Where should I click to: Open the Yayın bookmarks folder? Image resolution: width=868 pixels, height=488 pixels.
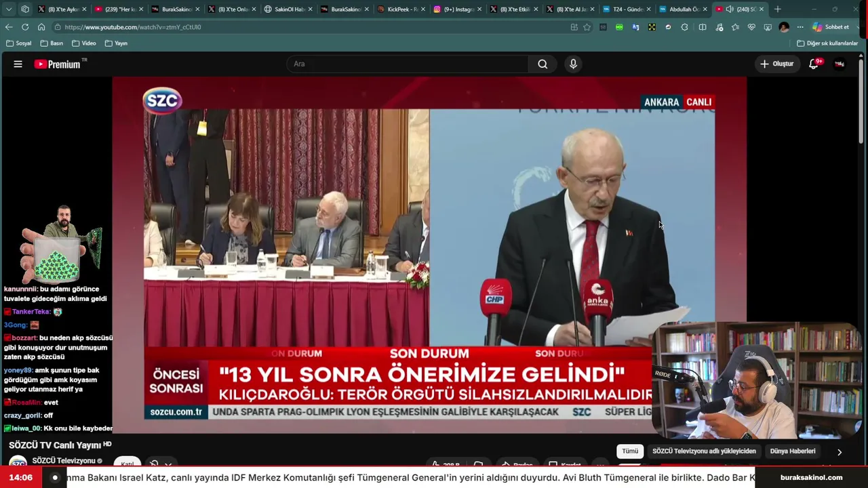(117, 43)
